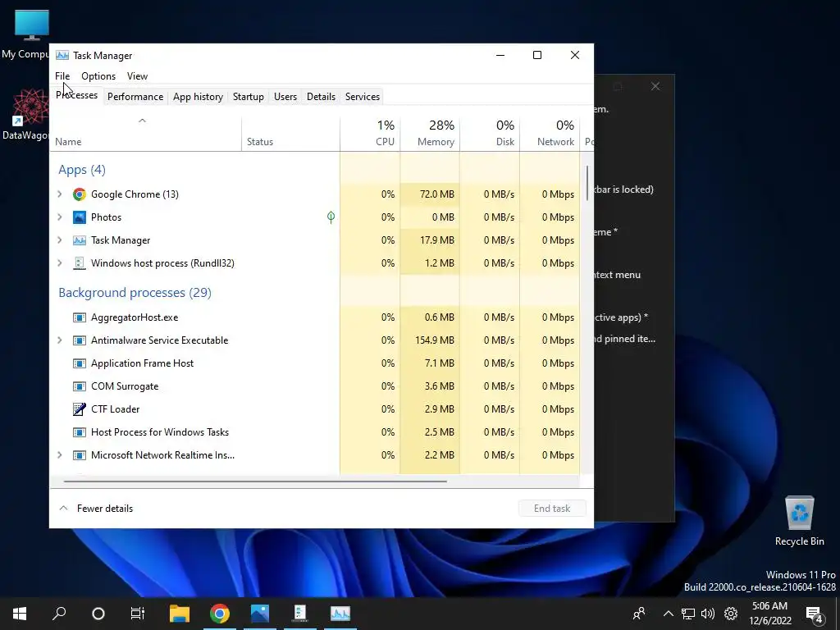Expand Antimalware Service Executable row

pos(59,340)
